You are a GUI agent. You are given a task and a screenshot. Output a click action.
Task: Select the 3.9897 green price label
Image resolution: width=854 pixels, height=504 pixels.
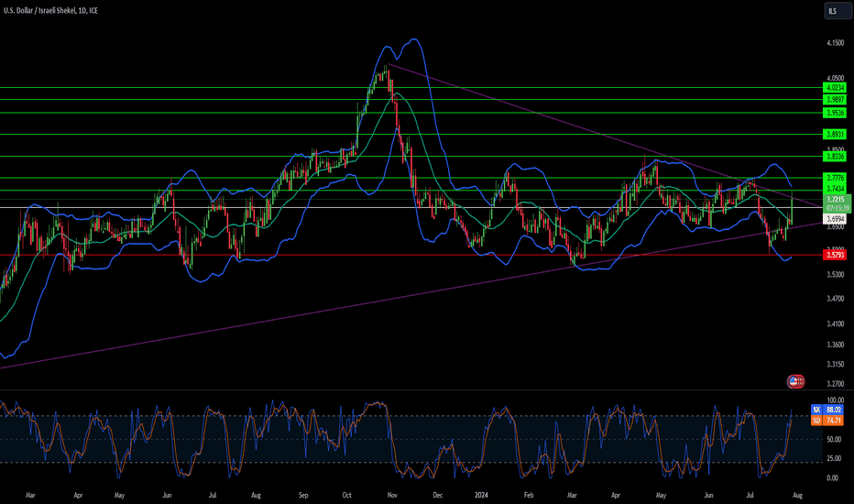(835, 100)
